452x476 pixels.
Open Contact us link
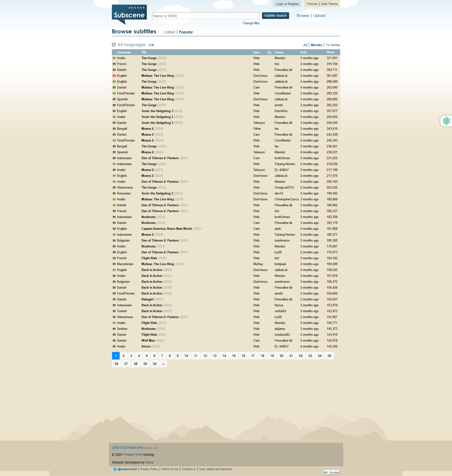click(189, 469)
